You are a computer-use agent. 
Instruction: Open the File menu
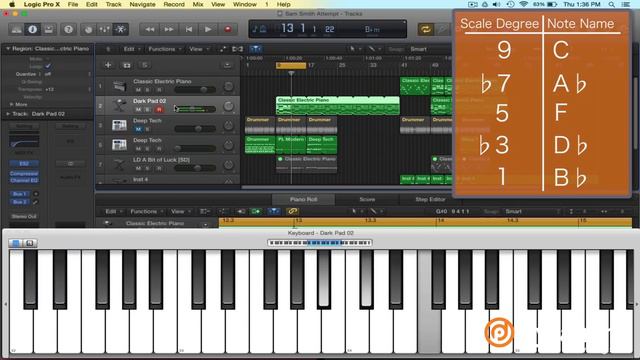pos(73,4)
